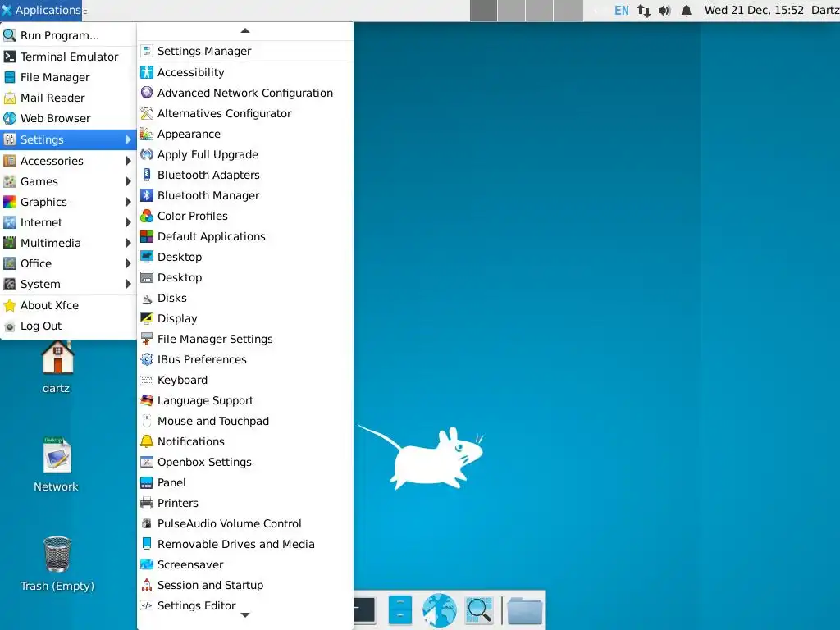Open Screensaver settings icon

[x=147, y=564]
